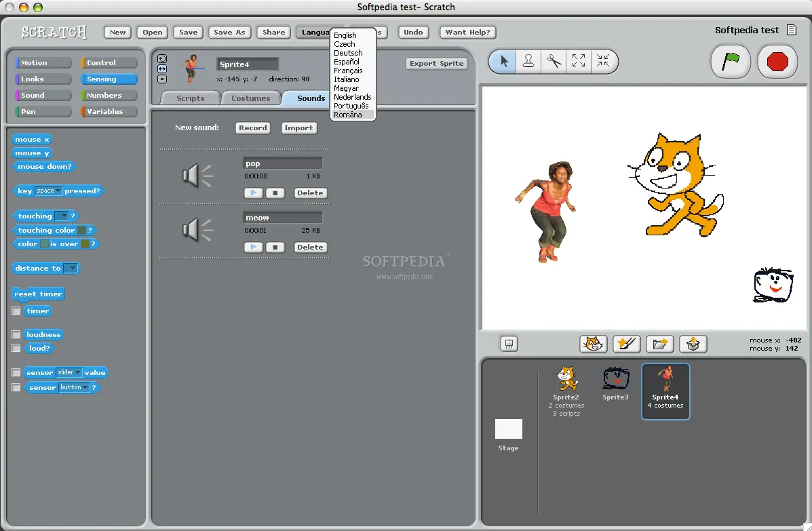Viewport: 812px width, 531px height.
Task: Toggle the loudness checkbox
Action: click(x=16, y=334)
